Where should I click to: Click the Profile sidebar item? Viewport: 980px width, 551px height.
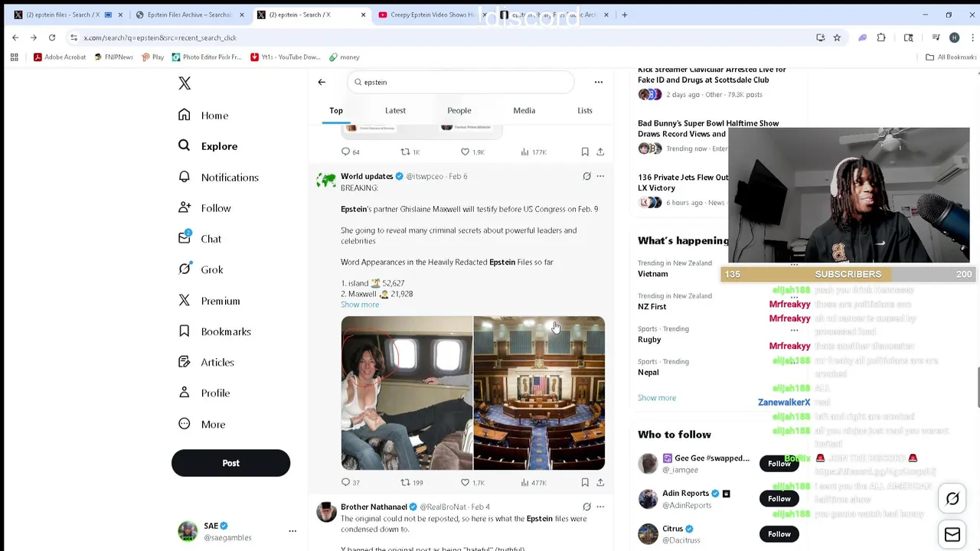click(204, 393)
